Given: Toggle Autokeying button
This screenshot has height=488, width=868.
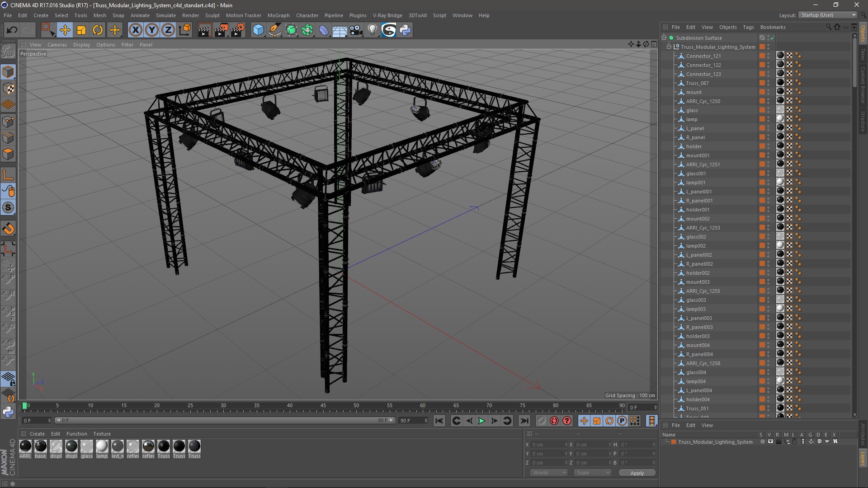Looking at the screenshot, I should tap(554, 421).
